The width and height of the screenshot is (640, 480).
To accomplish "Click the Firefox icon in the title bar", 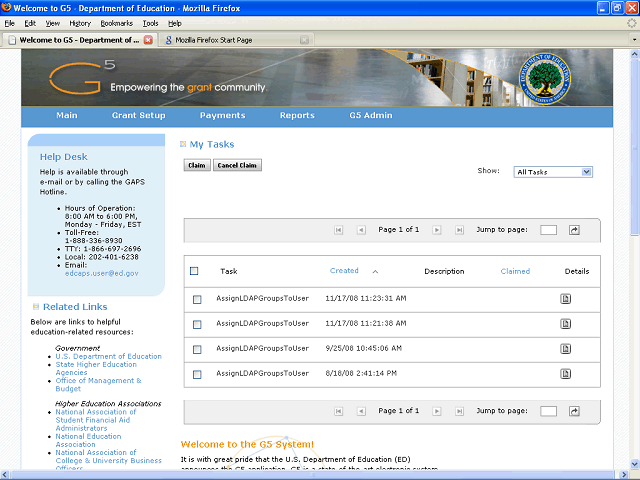I will (6, 7).
